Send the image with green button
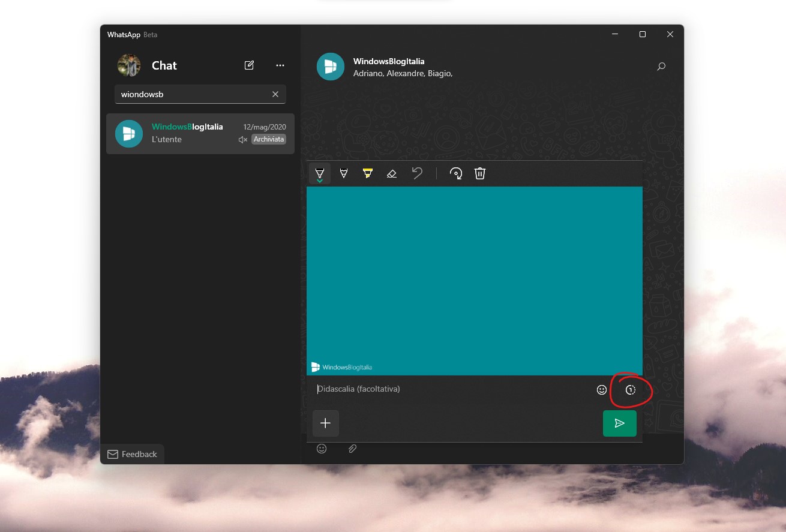Screen dimensions: 786x532 click(x=620, y=423)
